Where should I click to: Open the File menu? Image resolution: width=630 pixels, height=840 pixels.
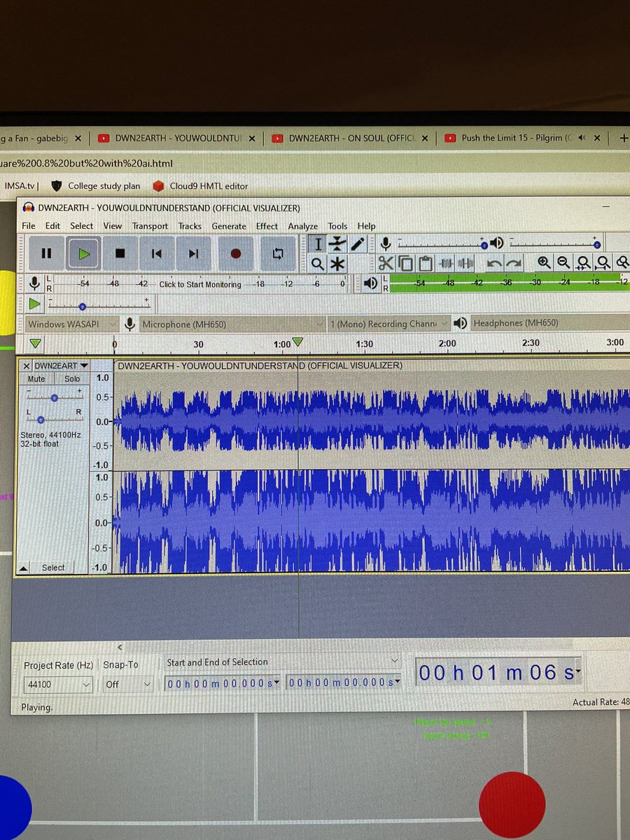click(x=29, y=226)
